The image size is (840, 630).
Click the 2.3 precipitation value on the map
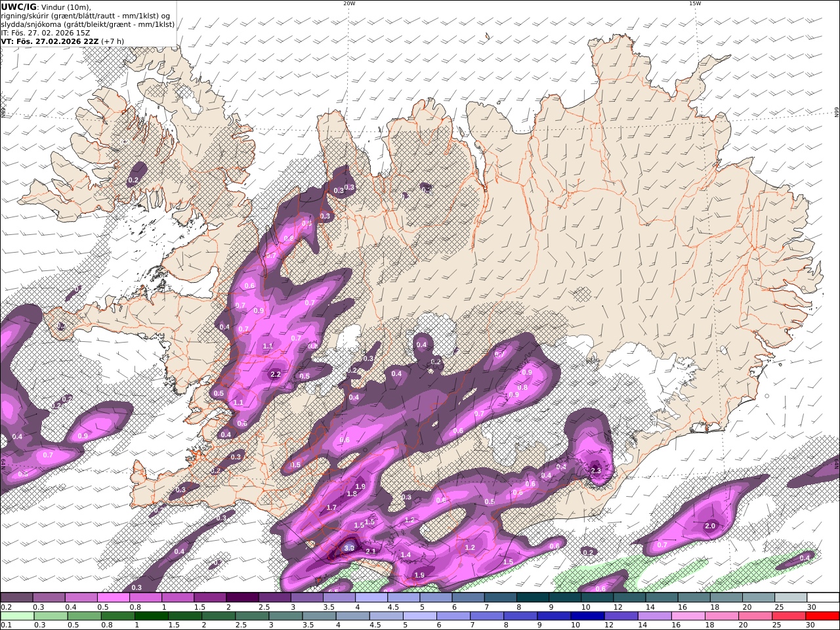click(596, 471)
